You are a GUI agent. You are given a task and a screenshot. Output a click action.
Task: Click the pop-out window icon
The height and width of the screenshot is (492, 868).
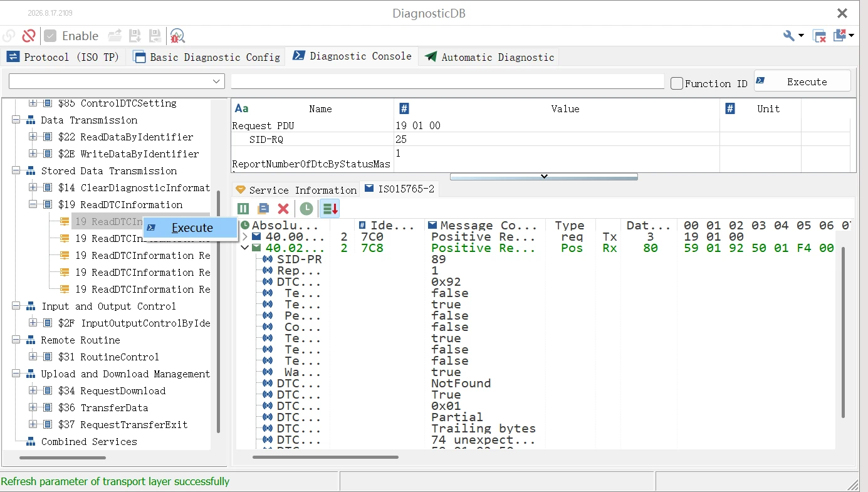point(840,35)
